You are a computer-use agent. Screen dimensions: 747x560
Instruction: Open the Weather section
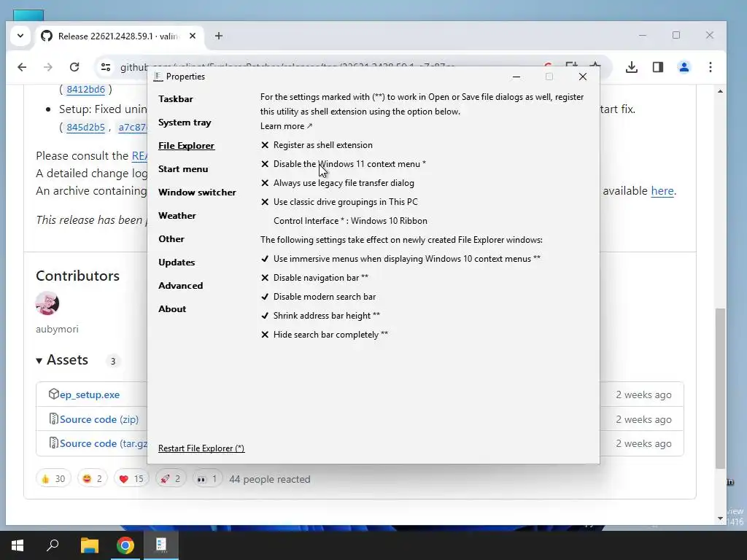coord(177,216)
